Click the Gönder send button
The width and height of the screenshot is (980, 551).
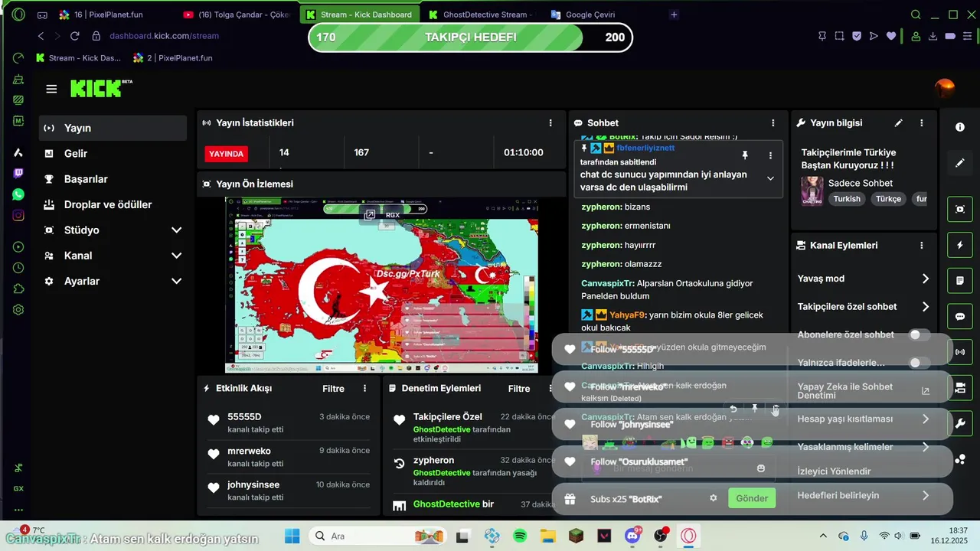(x=752, y=498)
